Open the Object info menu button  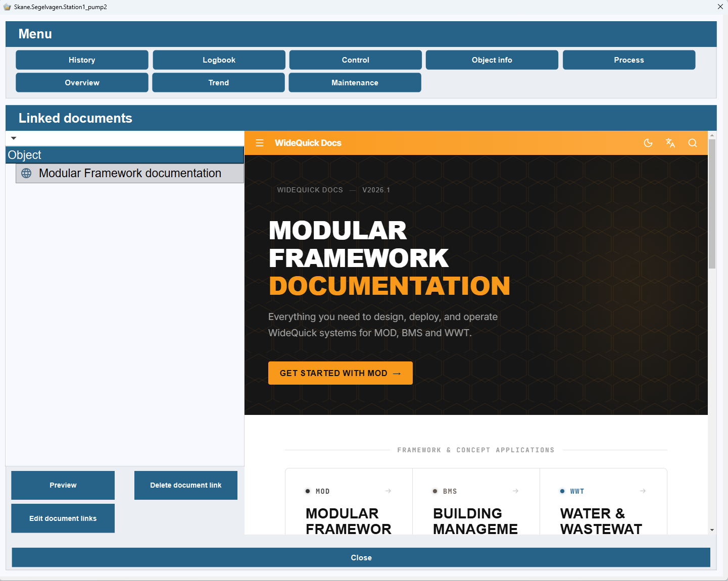[492, 60]
